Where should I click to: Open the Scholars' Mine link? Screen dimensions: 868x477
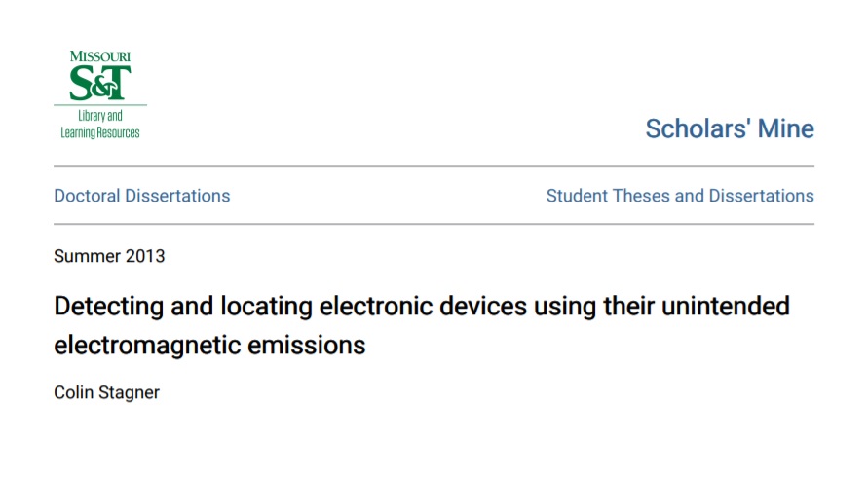click(x=730, y=128)
